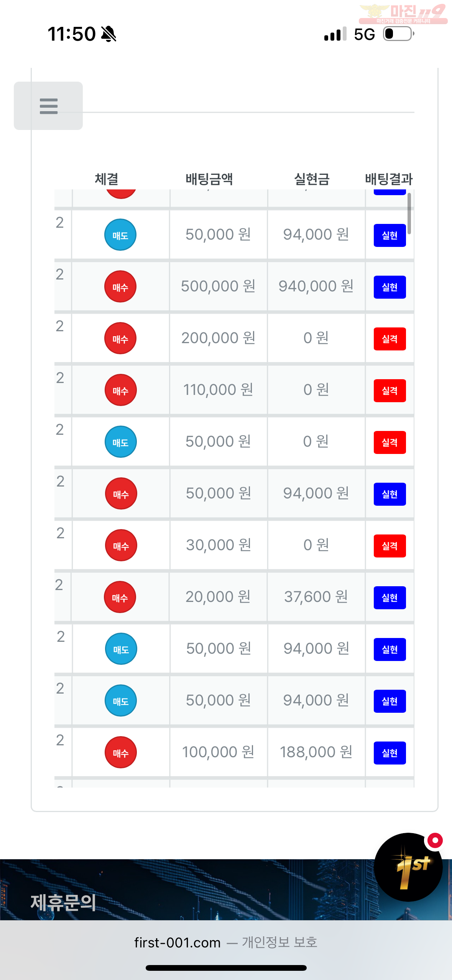The height and width of the screenshot is (980, 452).
Task: Click the red 실격 button on the 110,000 원 row
Action: (390, 391)
